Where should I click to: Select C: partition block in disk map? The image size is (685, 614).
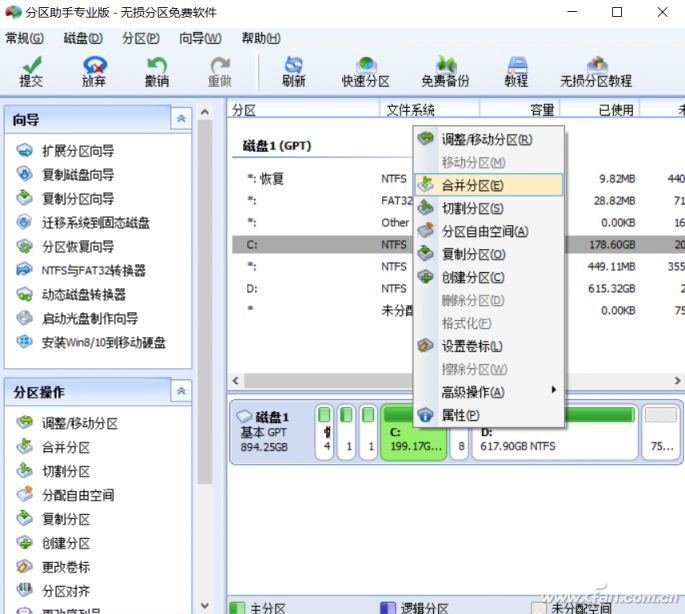click(x=414, y=432)
